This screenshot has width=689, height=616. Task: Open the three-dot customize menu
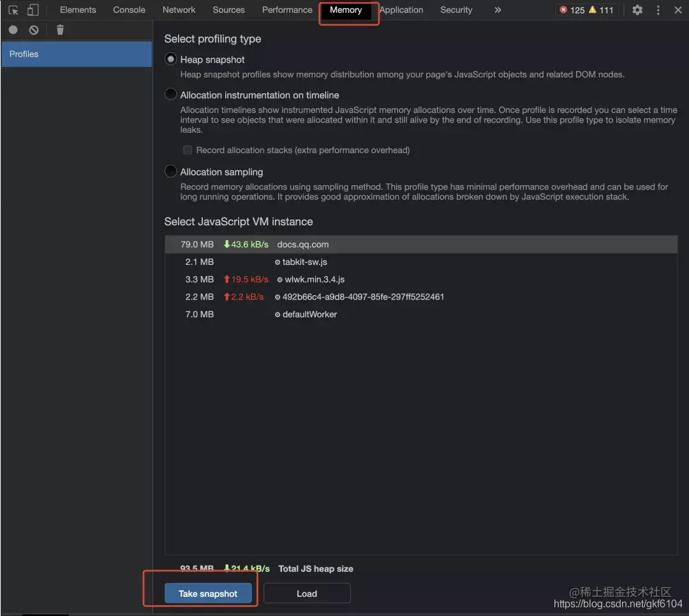(658, 10)
